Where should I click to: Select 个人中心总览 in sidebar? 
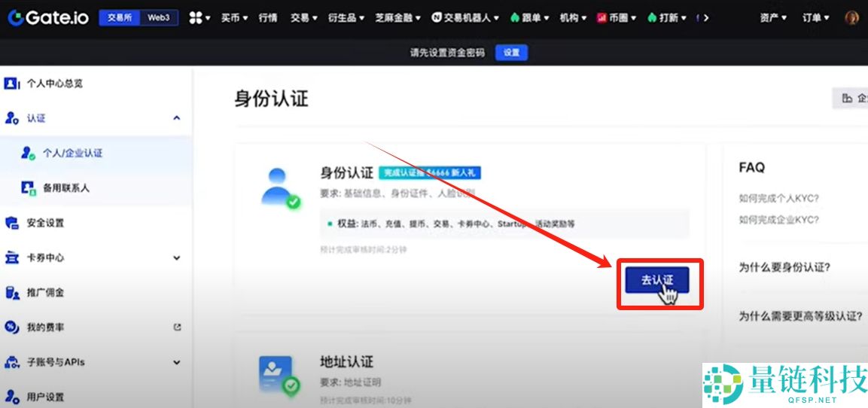(55, 84)
